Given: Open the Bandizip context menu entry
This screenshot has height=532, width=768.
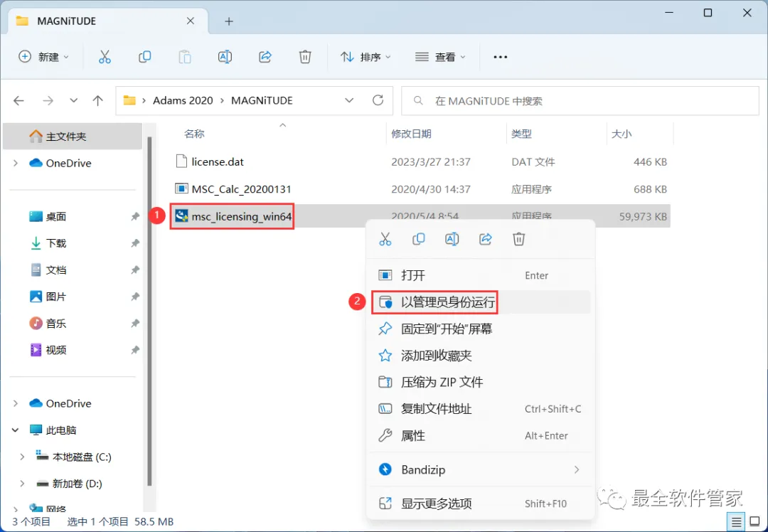Looking at the screenshot, I should click(480, 470).
